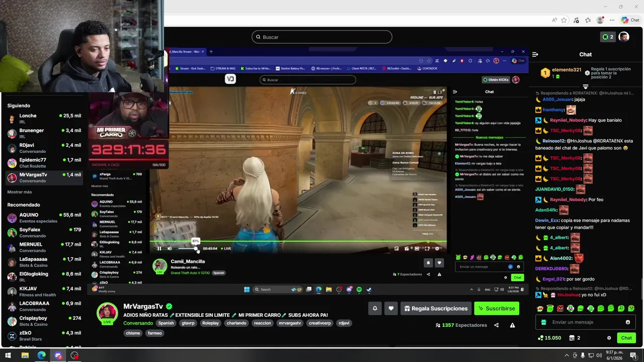Open the Edge Copilot Chat button

(630, 20)
